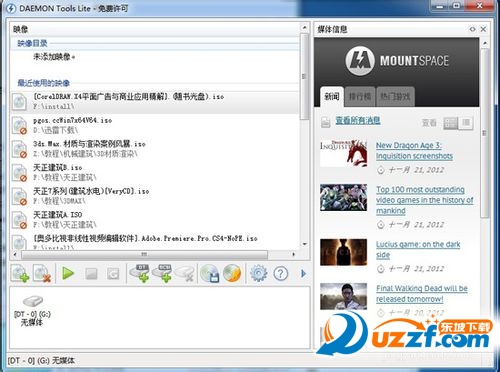Close the 媒体信息 panel

pos(483,29)
